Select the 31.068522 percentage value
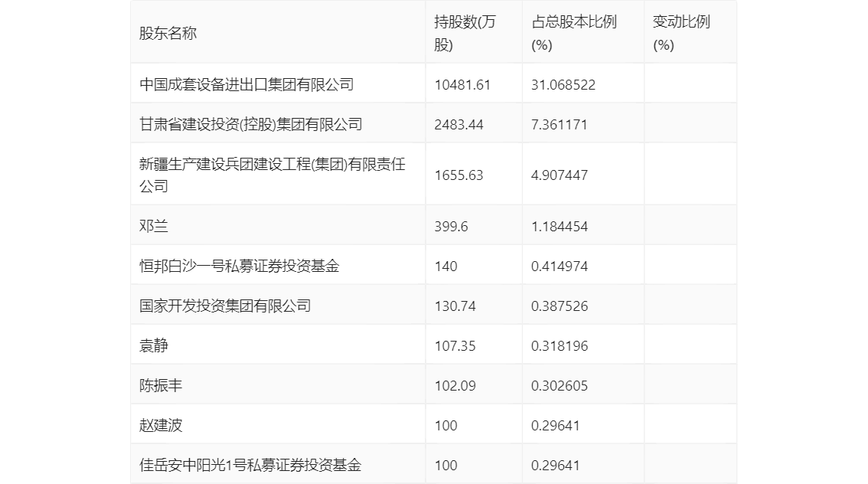Screen dimensions: 868x484 pos(563,85)
